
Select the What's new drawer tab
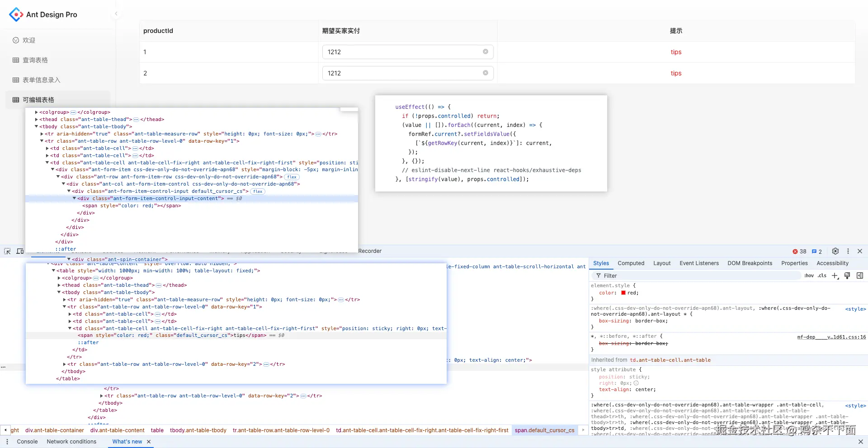pyautogui.click(x=127, y=442)
